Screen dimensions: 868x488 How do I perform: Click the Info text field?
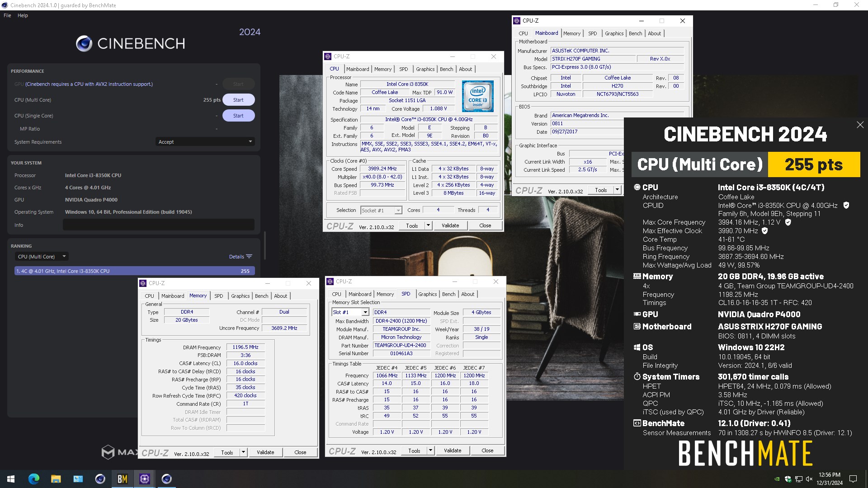coord(159,225)
